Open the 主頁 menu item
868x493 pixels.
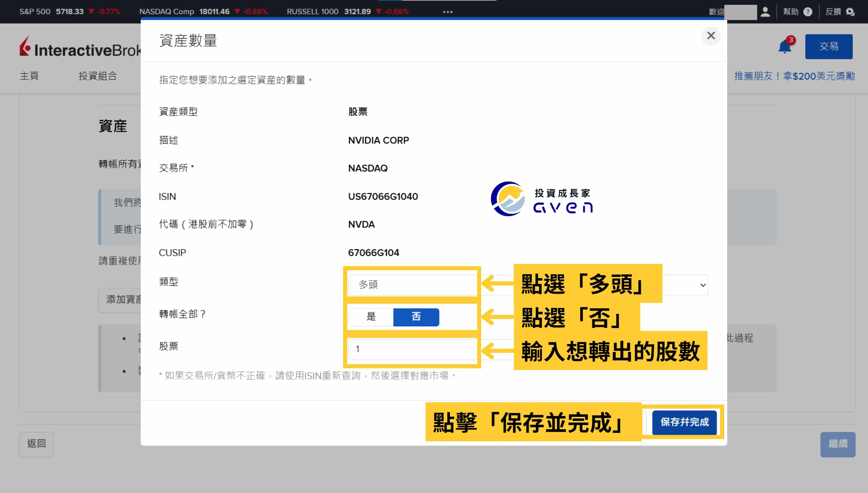point(29,76)
